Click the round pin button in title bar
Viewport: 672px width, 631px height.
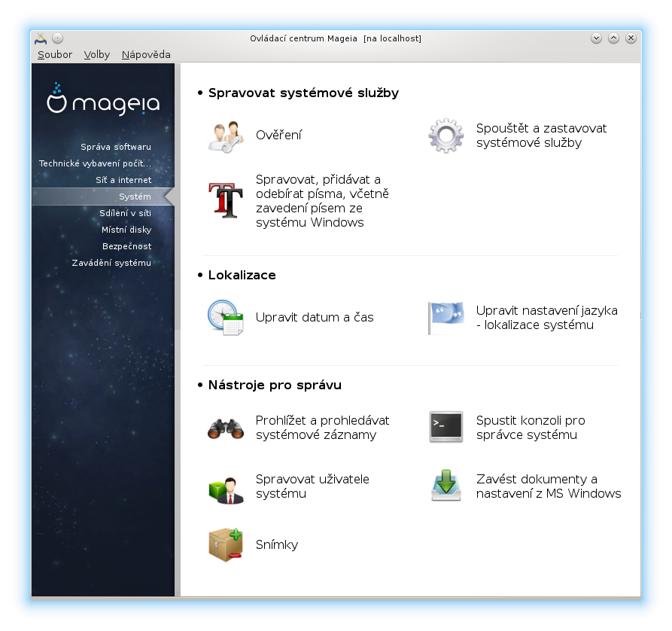point(57,38)
